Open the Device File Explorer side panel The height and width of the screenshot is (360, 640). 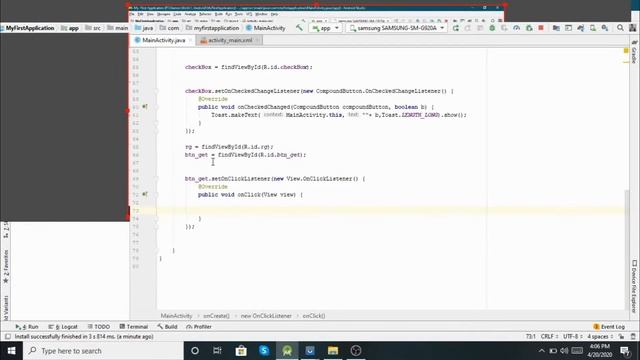point(634,287)
